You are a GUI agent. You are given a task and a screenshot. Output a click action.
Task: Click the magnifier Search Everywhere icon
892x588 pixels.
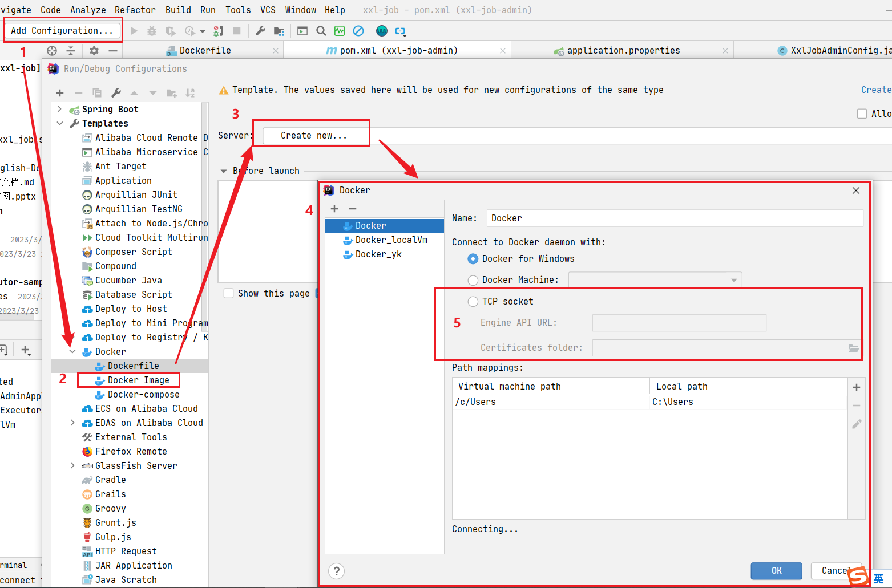321,31
